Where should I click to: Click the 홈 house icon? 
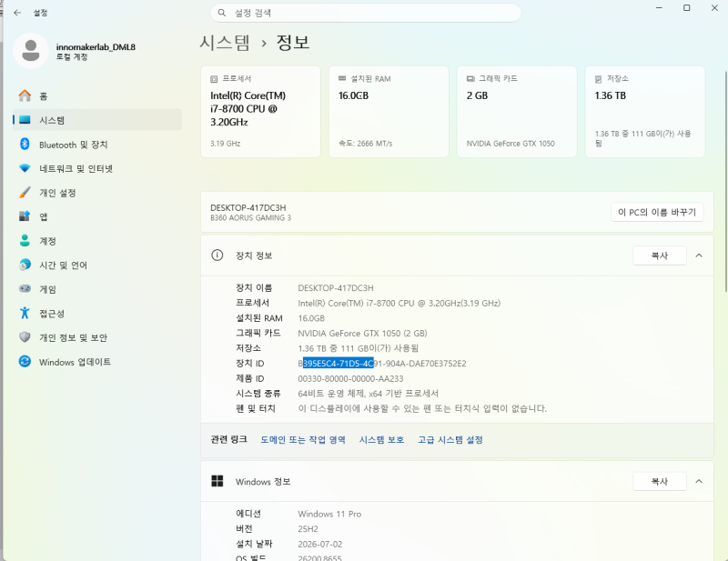(x=25, y=96)
